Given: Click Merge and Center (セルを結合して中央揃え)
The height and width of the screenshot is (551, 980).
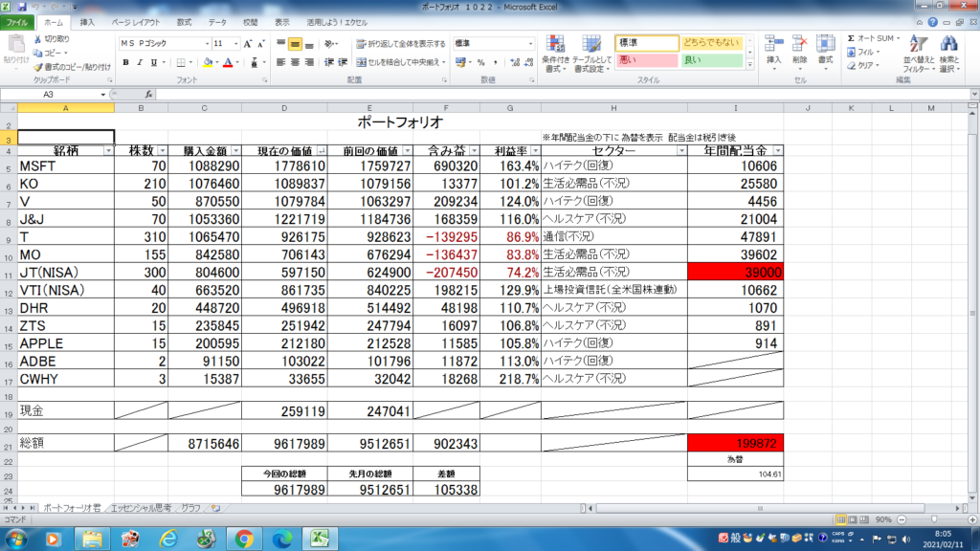Looking at the screenshot, I should point(401,62).
